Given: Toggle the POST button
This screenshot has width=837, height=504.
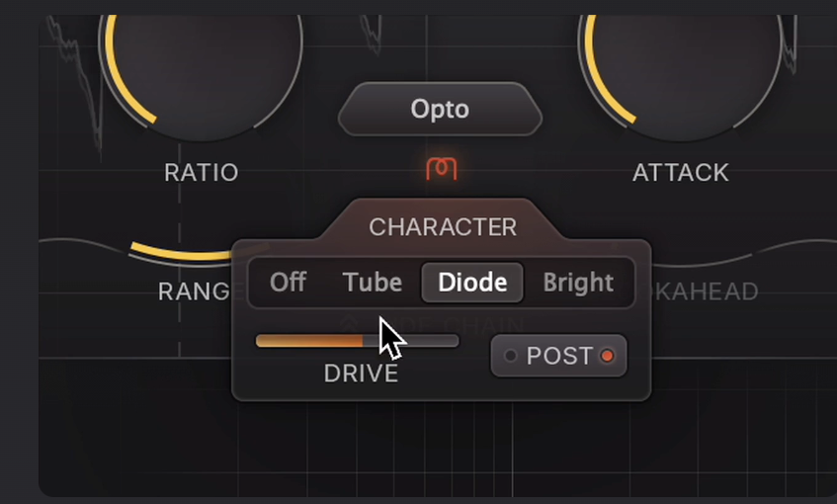Looking at the screenshot, I should (559, 356).
